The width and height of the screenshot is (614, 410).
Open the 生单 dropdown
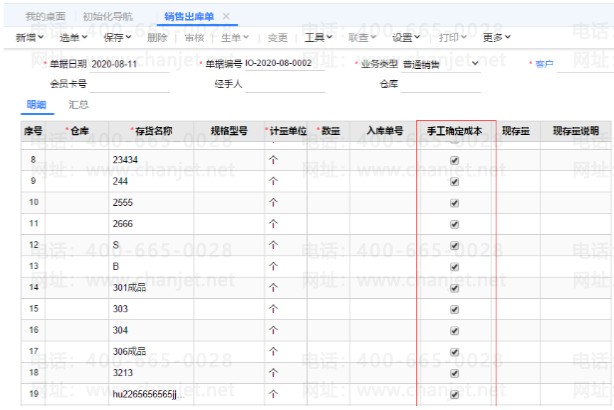click(x=235, y=38)
